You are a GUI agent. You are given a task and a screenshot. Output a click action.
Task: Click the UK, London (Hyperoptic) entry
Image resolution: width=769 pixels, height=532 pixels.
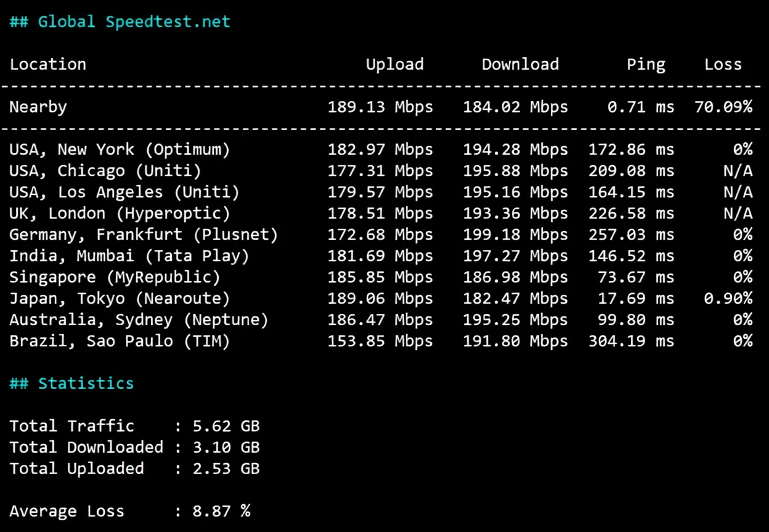(120, 214)
